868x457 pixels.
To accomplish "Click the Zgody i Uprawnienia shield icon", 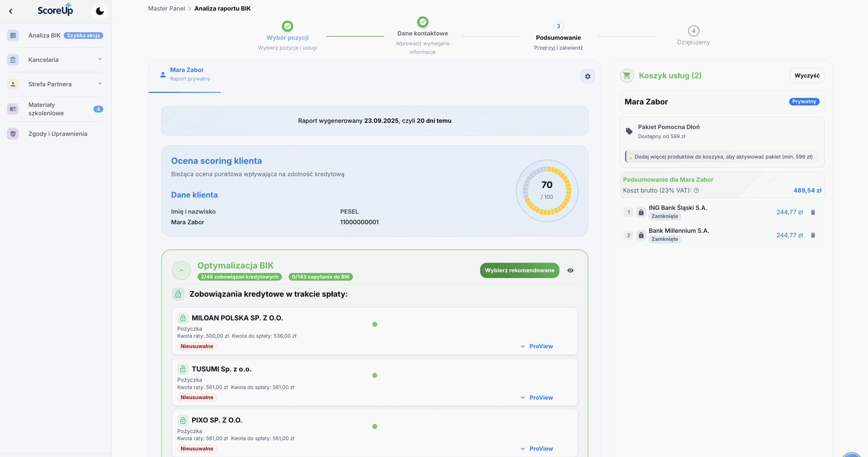I will pos(13,134).
